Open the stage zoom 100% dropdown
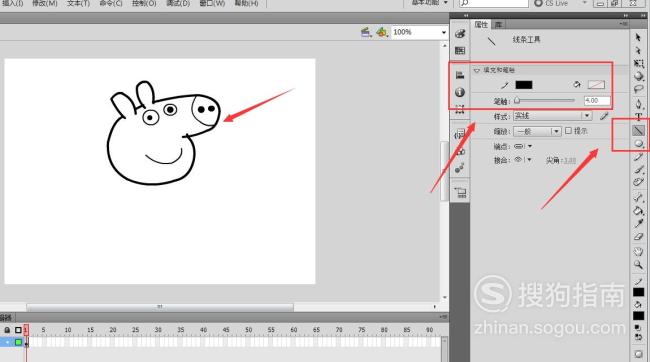 [444, 32]
